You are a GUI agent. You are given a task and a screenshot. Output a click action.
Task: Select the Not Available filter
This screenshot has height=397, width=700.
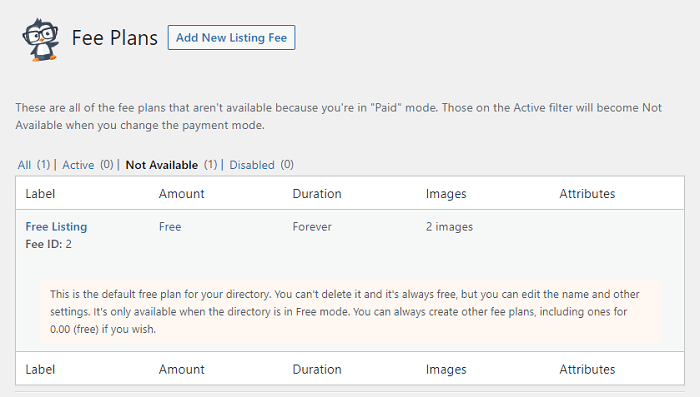click(162, 165)
